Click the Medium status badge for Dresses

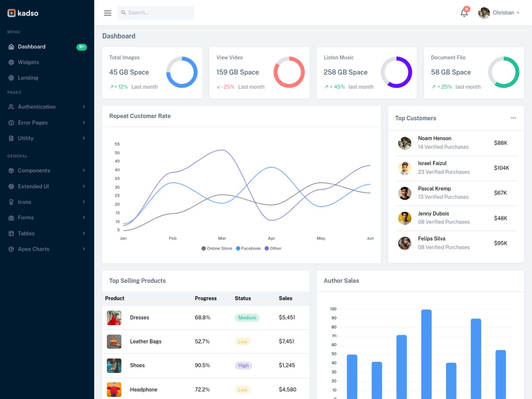[x=247, y=317]
